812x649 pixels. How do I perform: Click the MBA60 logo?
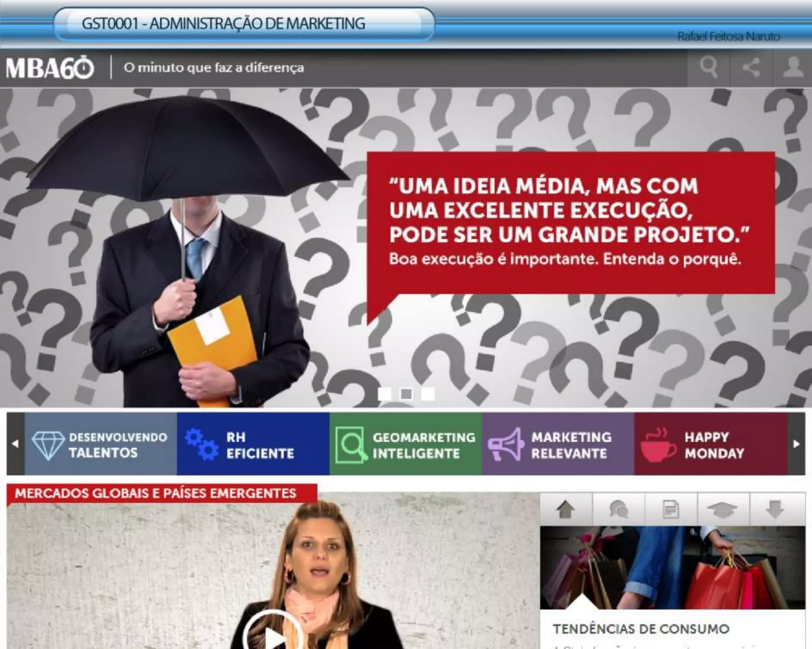tap(50, 68)
